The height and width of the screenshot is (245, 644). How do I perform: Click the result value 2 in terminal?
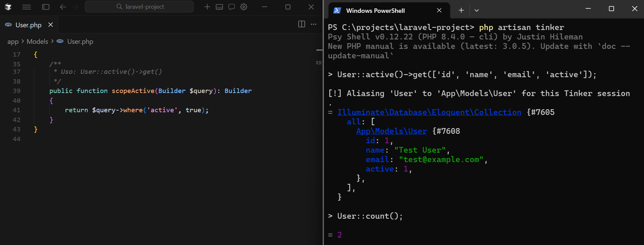point(340,235)
